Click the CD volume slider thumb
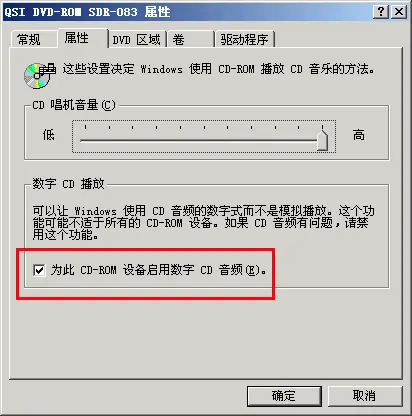Image resolution: width=412 pixels, height=416 pixels. coord(322,138)
